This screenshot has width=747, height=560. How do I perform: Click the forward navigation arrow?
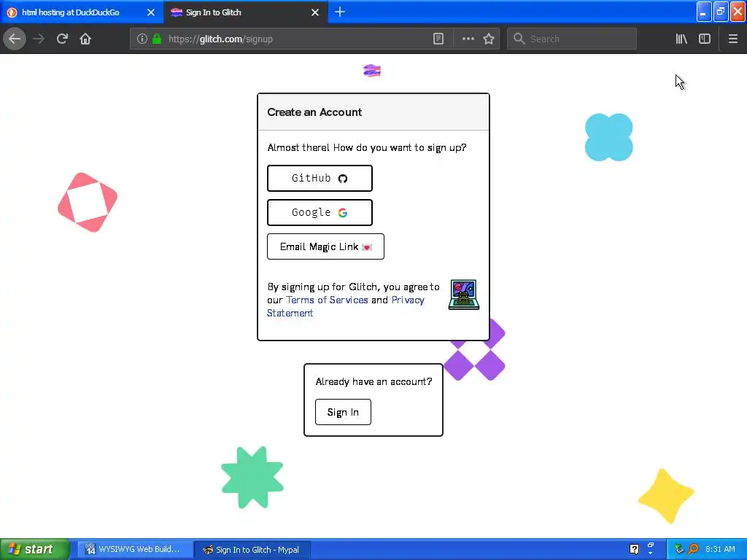tap(39, 39)
